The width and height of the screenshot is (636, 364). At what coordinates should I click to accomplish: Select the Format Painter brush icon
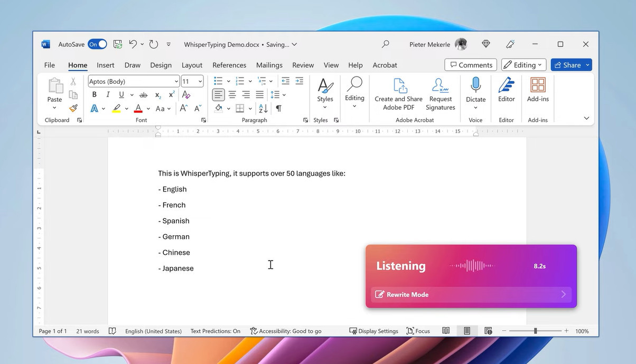[x=73, y=108]
